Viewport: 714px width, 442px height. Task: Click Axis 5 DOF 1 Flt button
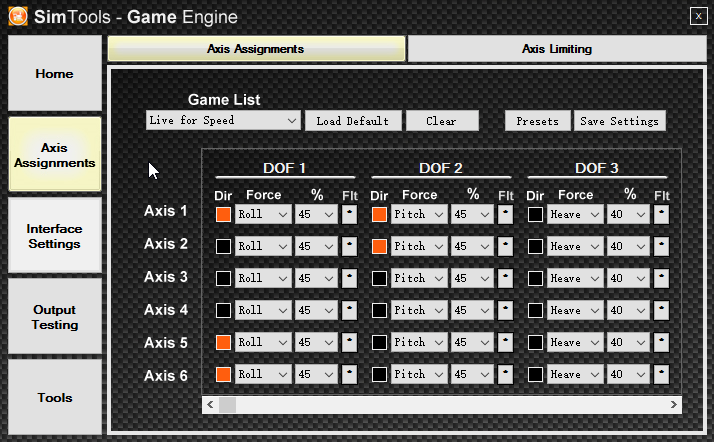[349, 342]
